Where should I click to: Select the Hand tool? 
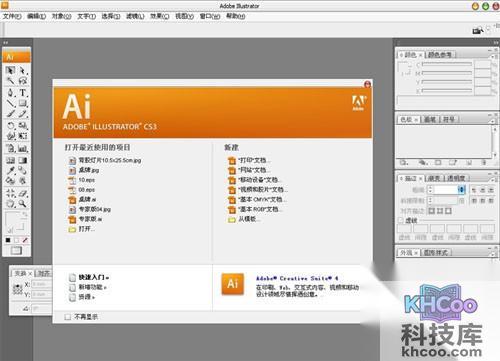tap(10, 204)
